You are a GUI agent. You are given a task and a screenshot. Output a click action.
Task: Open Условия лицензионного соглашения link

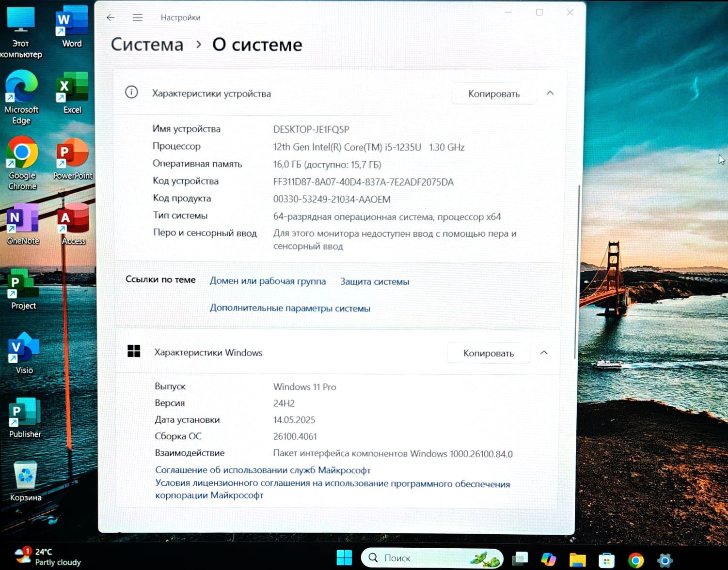coord(332,489)
